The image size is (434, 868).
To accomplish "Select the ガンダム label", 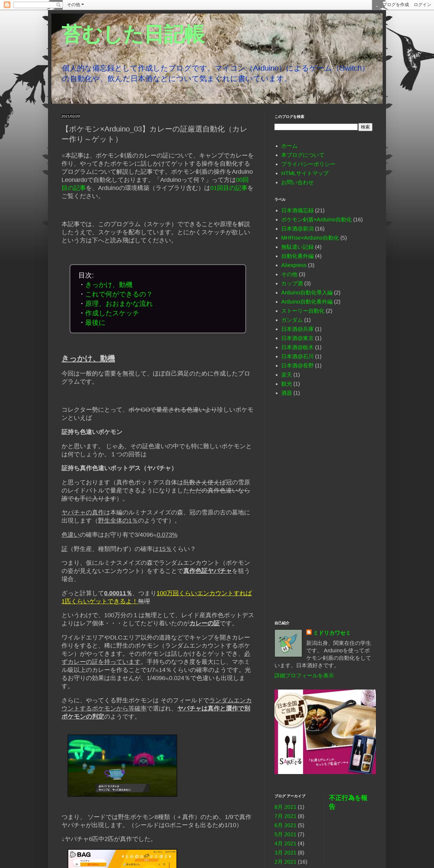I will point(292,320).
